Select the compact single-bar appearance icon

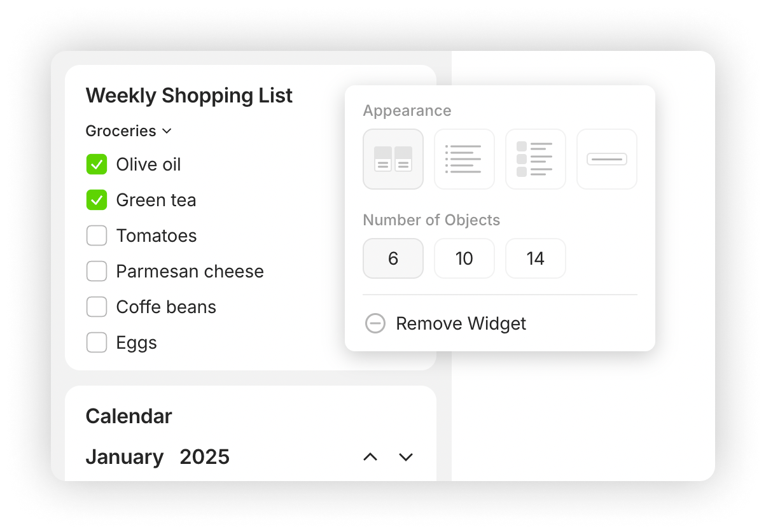(x=607, y=159)
